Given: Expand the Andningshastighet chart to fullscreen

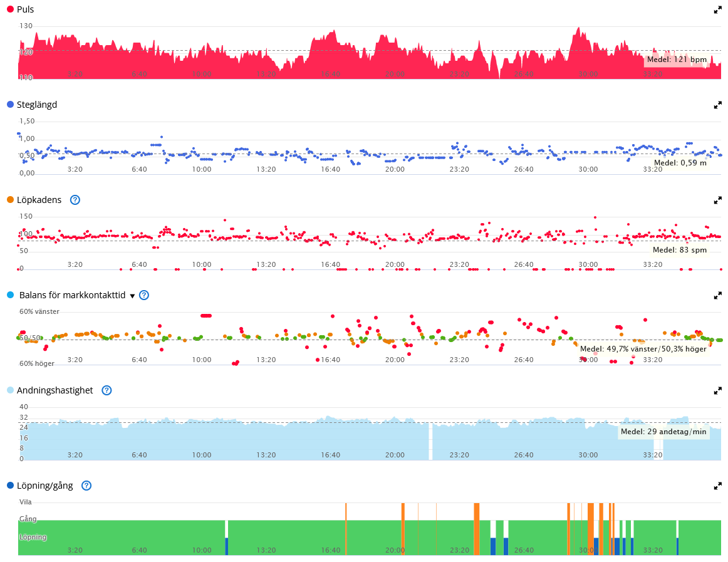Looking at the screenshot, I should [717, 390].
